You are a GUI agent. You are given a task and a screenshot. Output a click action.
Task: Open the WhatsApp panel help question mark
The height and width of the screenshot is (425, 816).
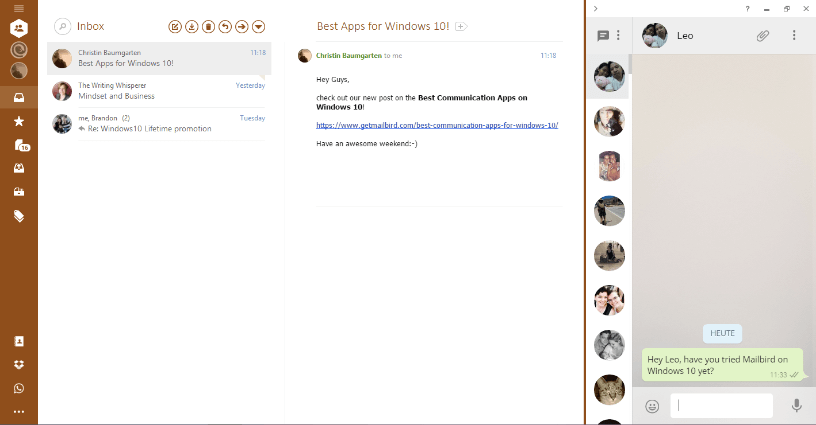747,9
